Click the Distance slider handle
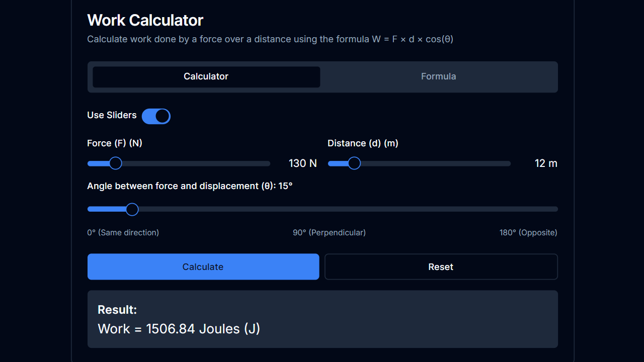This screenshot has height=362, width=644. click(354, 163)
